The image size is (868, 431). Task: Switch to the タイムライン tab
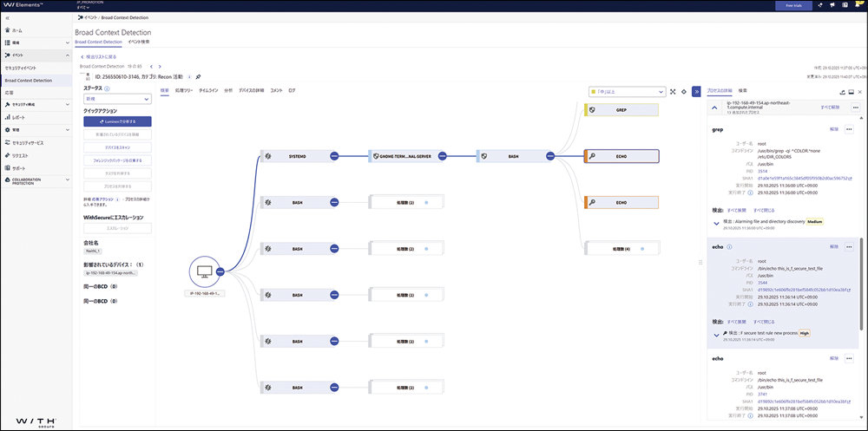pos(208,90)
